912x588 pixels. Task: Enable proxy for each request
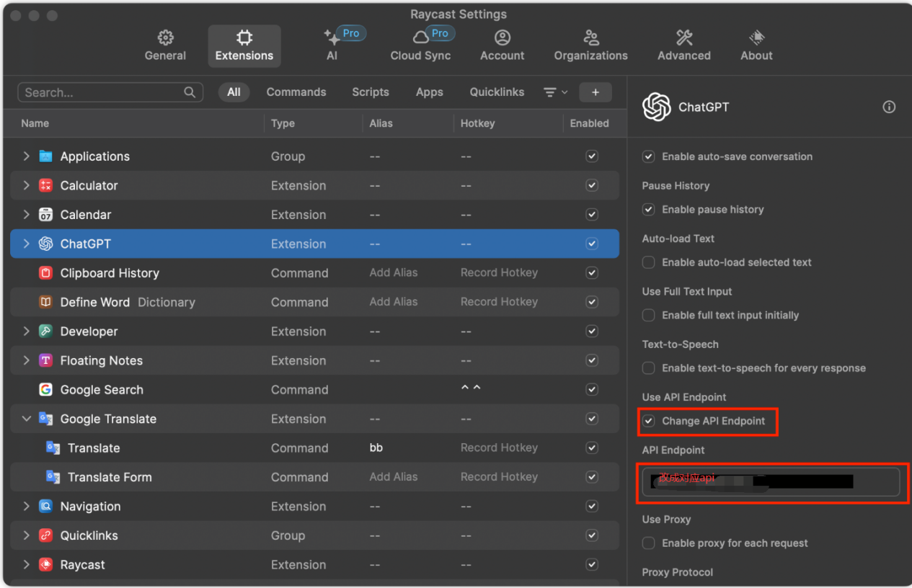pyautogui.click(x=649, y=543)
